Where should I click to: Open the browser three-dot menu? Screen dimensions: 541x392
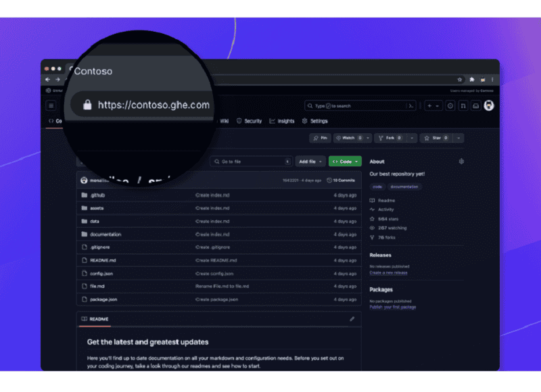pos(492,80)
